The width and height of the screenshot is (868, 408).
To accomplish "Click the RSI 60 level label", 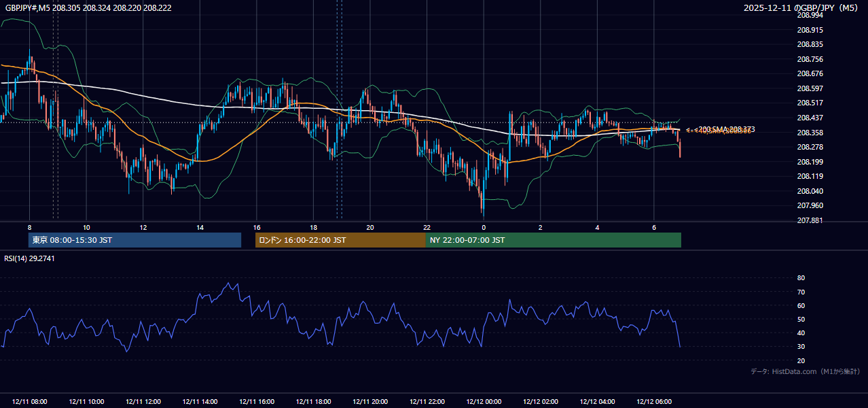I will click(801, 305).
